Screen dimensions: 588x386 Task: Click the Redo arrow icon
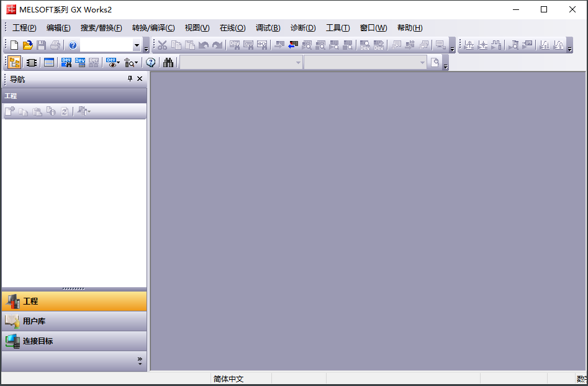click(217, 45)
